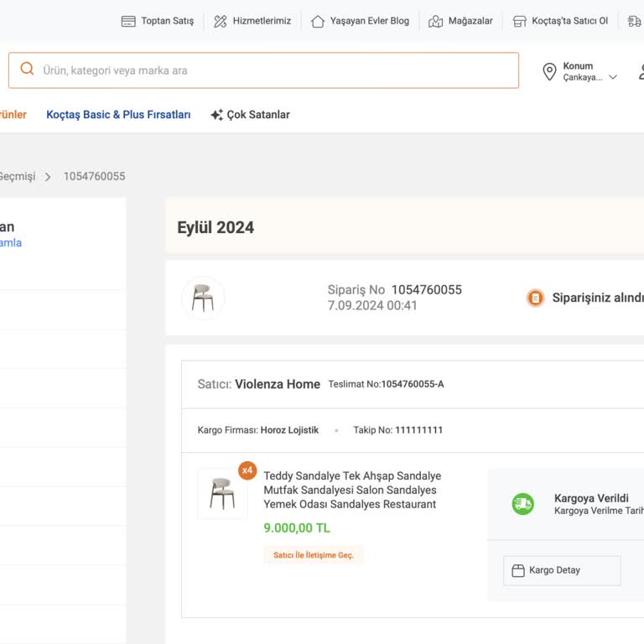Viewport: 644px width, 644px height.
Task: Open seller Violenza Home
Action: point(278,384)
